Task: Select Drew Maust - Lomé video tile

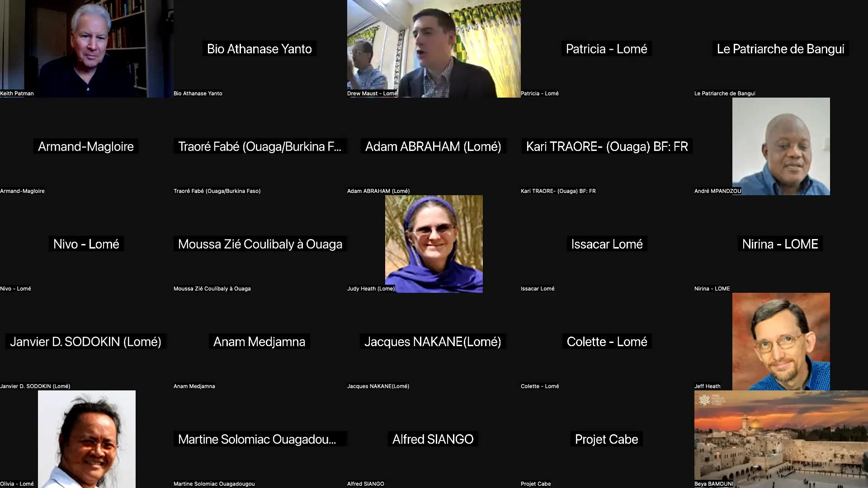Action: coord(434,49)
